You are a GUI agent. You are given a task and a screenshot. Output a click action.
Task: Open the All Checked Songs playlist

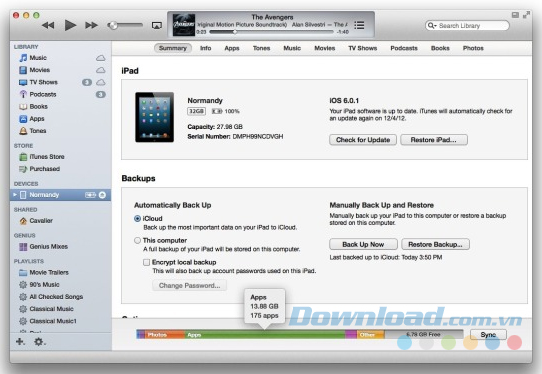(x=51, y=297)
